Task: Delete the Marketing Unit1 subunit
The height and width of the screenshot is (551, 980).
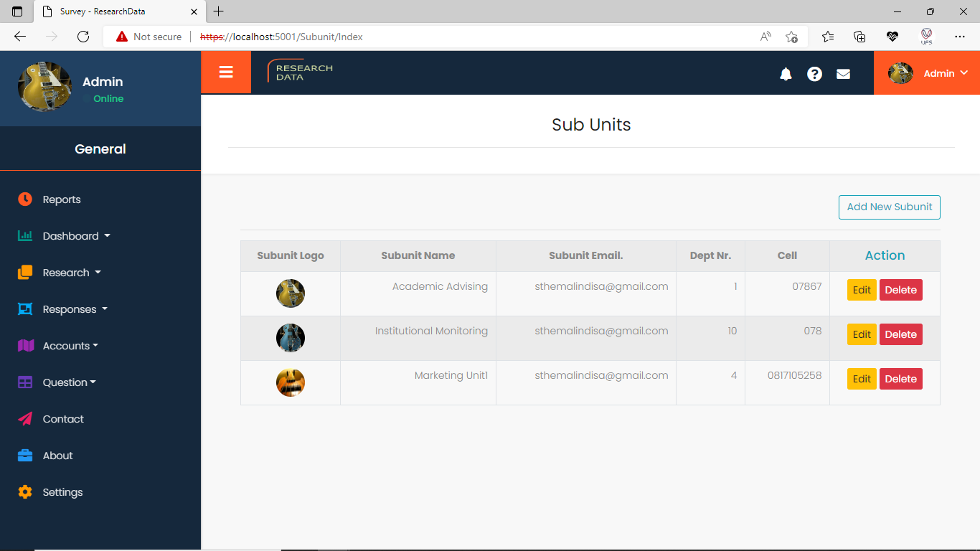Action: click(x=900, y=379)
